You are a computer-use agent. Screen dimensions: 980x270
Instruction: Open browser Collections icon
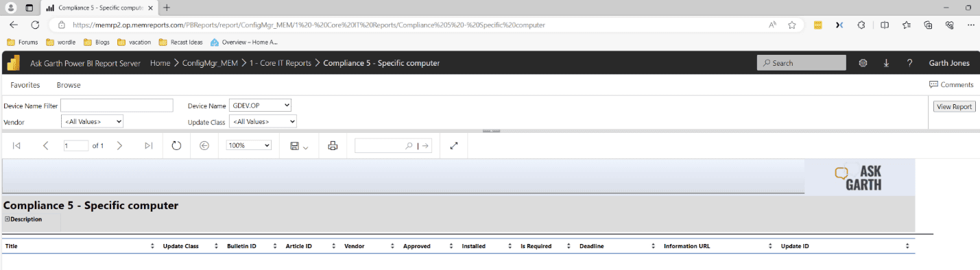tap(928, 25)
